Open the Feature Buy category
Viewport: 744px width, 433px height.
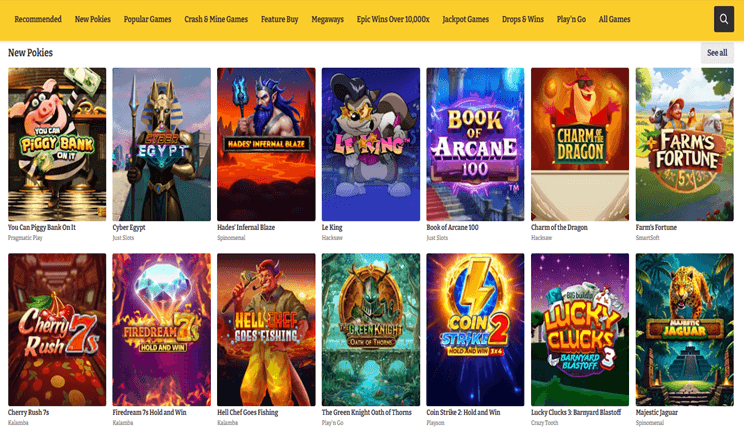tap(280, 19)
